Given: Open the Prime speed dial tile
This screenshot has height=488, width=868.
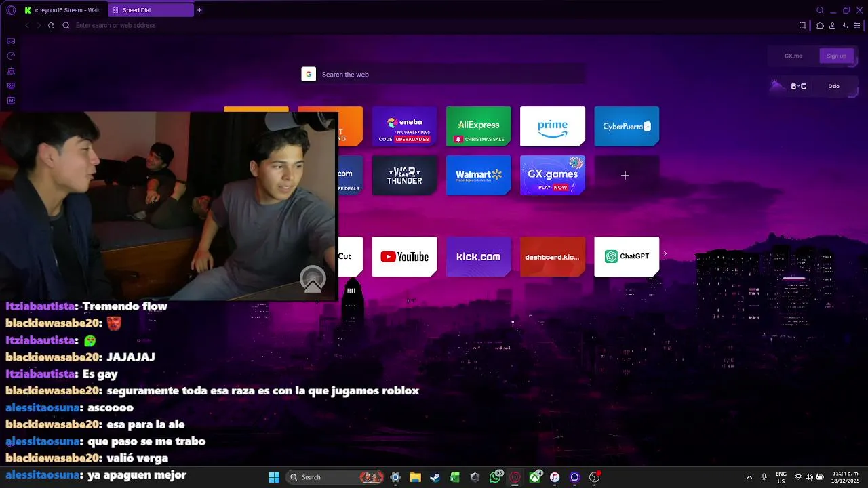Looking at the screenshot, I should click(x=552, y=126).
